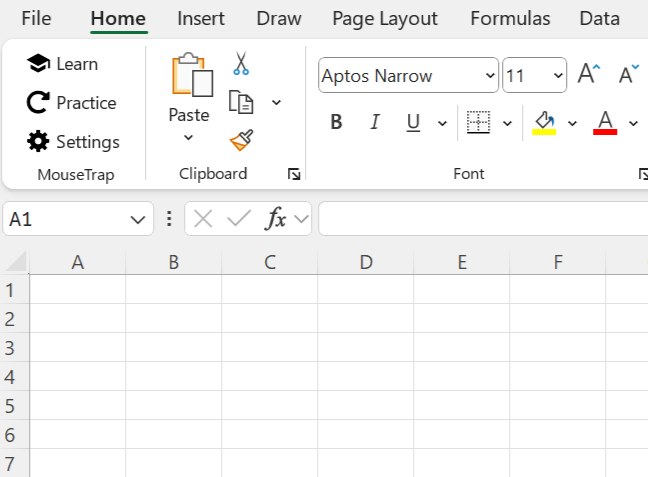Select row 6 header
648x477 pixels.
coord(14,434)
